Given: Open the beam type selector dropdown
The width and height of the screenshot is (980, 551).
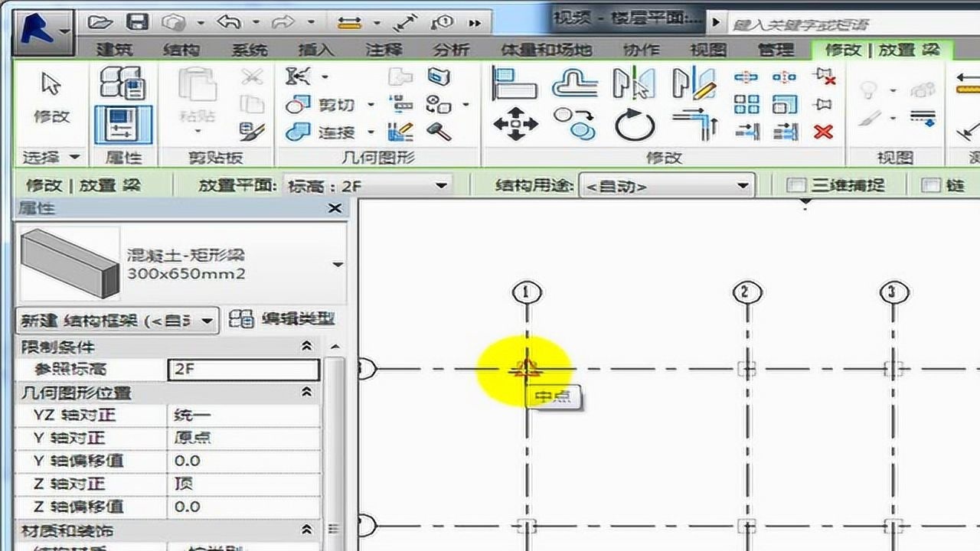Looking at the screenshot, I should [x=338, y=264].
